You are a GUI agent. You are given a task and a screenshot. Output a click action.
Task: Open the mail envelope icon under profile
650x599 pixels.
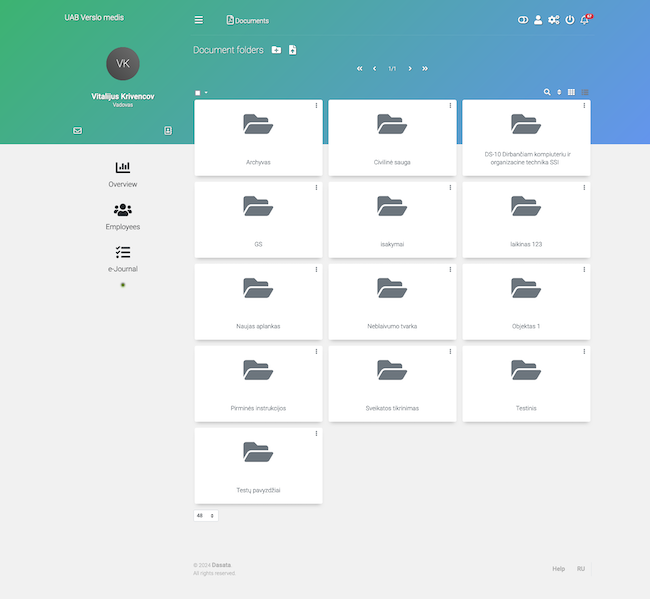[78, 131]
